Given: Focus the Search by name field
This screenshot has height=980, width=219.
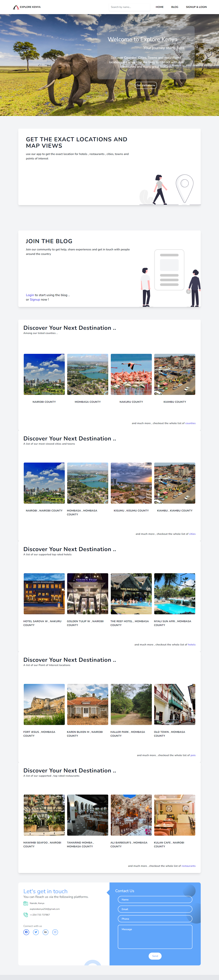Looking at the screenshot, I should 129,7.
